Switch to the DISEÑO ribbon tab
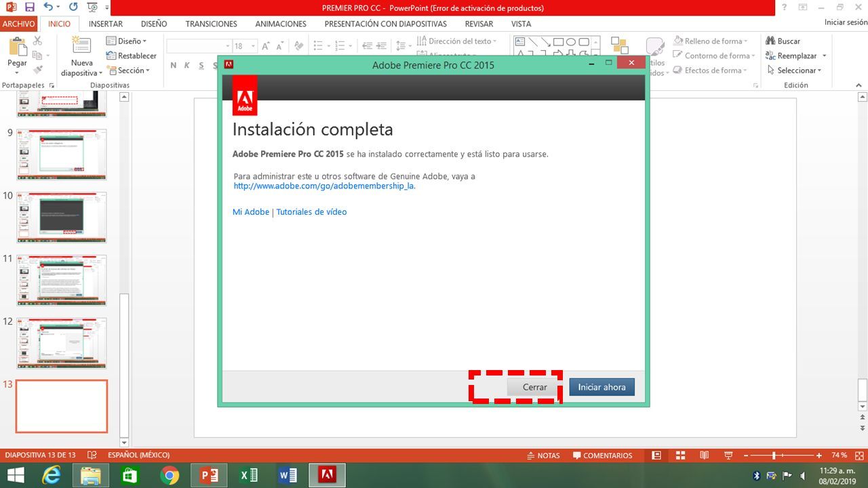Screen dimensions: 868x488 [x=154, y=24]
